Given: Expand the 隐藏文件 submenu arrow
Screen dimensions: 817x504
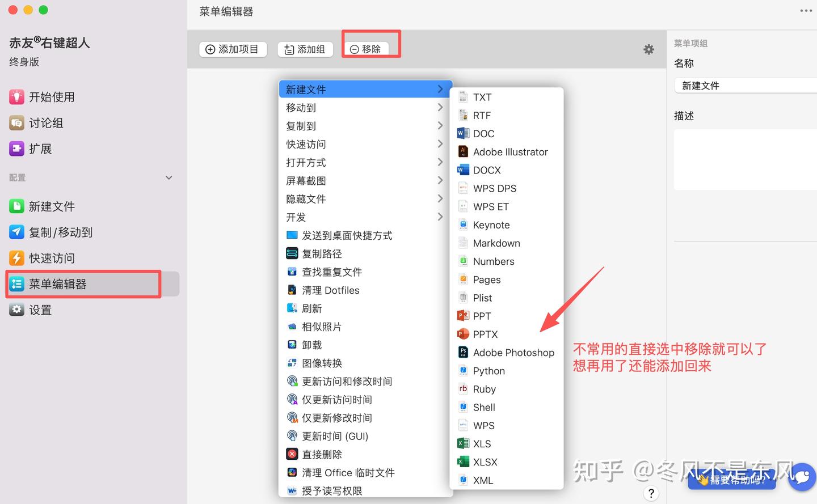Looking at the screenshot, I should [440, 198].
